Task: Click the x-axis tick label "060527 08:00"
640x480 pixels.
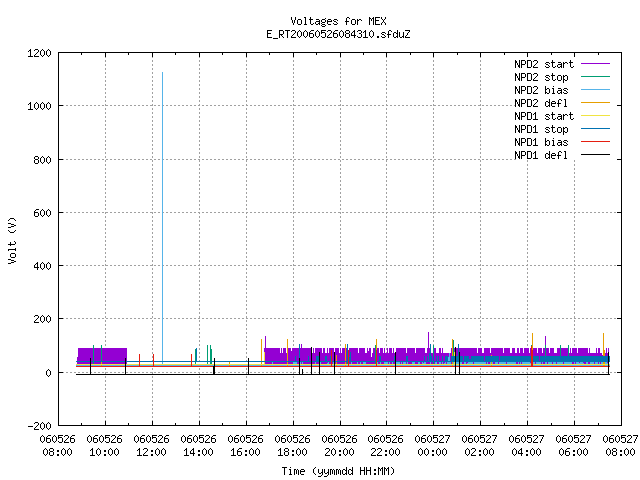Action: tap(620, 446)
